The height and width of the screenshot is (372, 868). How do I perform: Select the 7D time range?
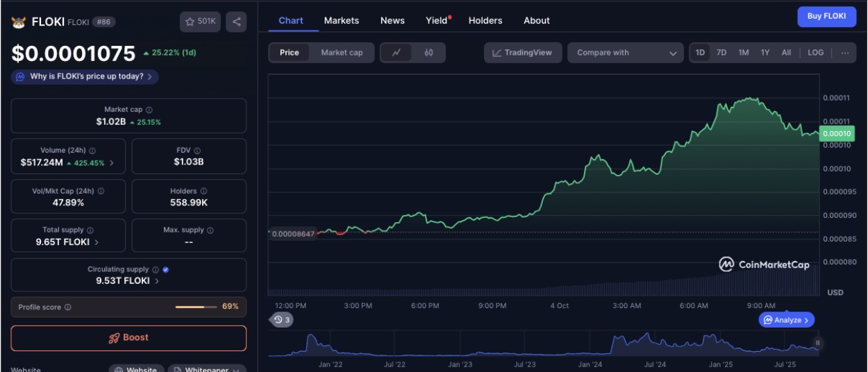coord(721,53)
